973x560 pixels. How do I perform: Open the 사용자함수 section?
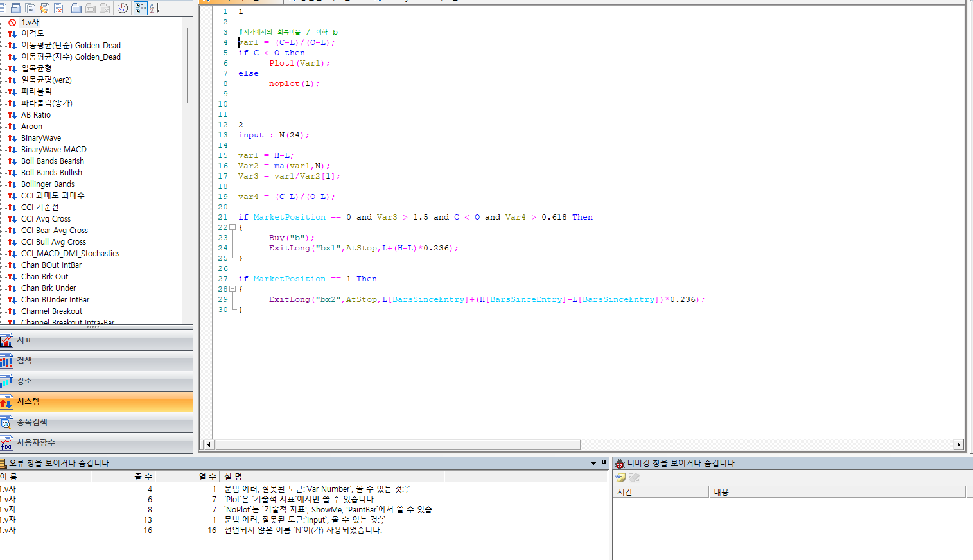96,442
